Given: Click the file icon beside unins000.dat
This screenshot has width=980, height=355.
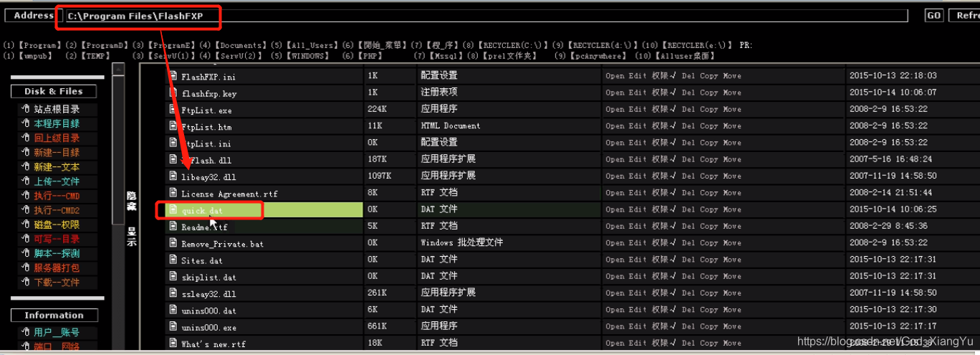Looking at the screenshot, I should [x=173, y=310].
